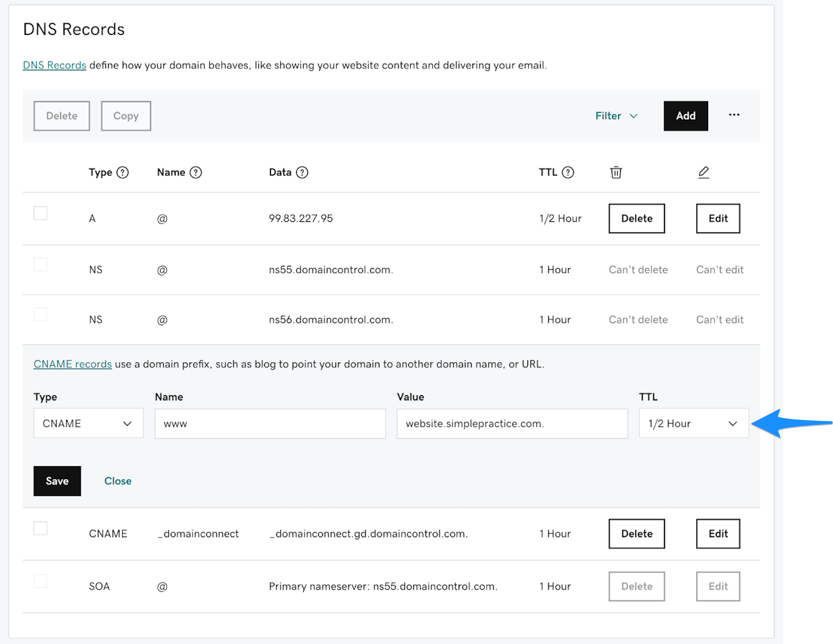Open the record Type CNAME dropdown
This screenshot has width=833, height=644.
(88, 424)
